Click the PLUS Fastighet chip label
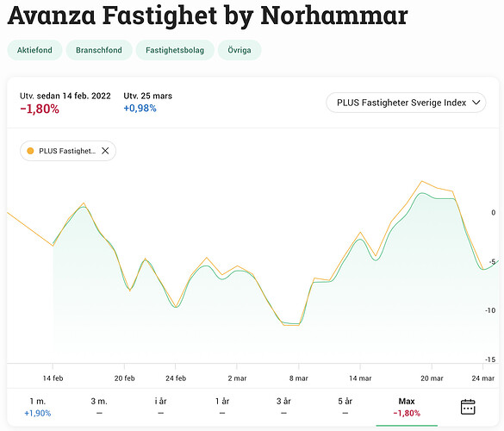504x431 pixels. 67,151
